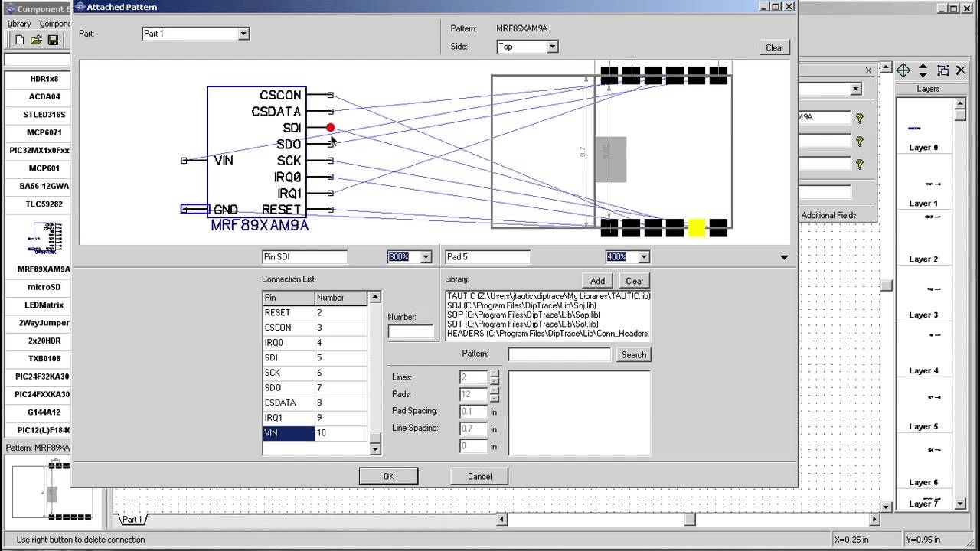Image resolution: width=980 pixels, height=551 pixels.
Task: Click the Layers panel scroll up arrow
Action: [960, 103]
